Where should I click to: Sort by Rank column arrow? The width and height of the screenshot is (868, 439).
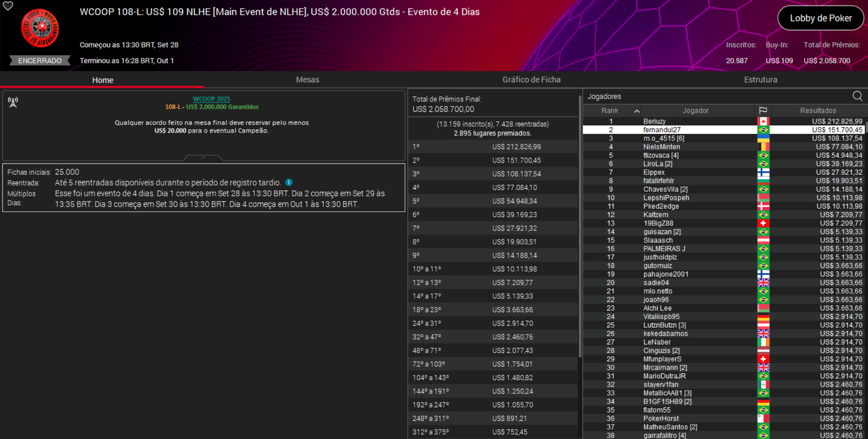[636, 111]
